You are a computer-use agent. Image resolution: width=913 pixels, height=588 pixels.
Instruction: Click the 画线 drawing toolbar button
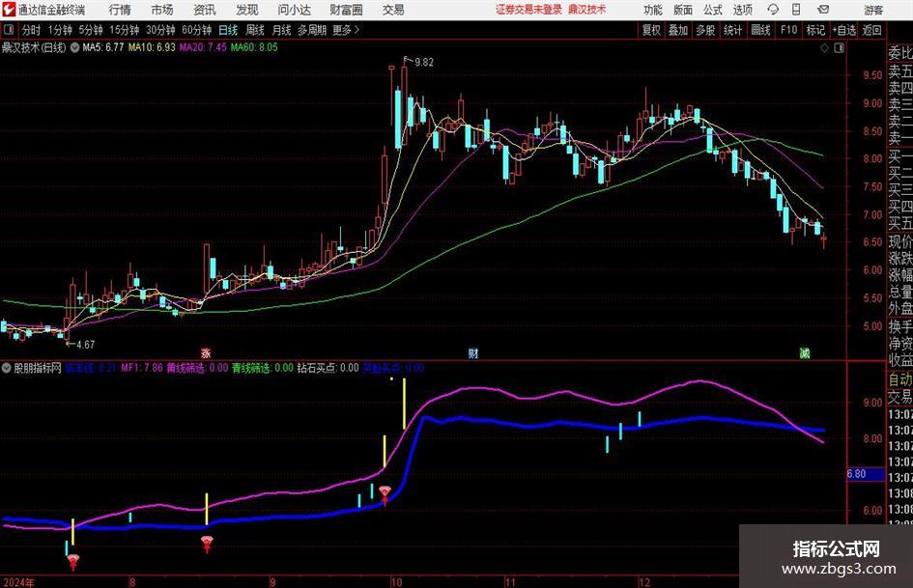coord(760,30)
